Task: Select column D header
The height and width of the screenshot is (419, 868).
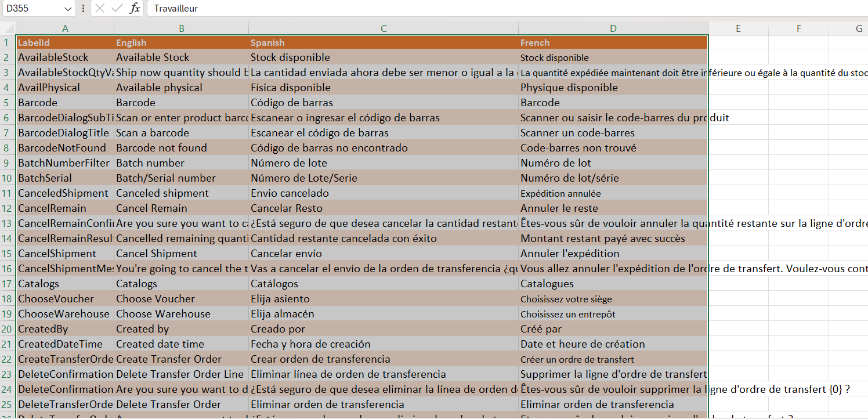Action: tap(613, 28)
